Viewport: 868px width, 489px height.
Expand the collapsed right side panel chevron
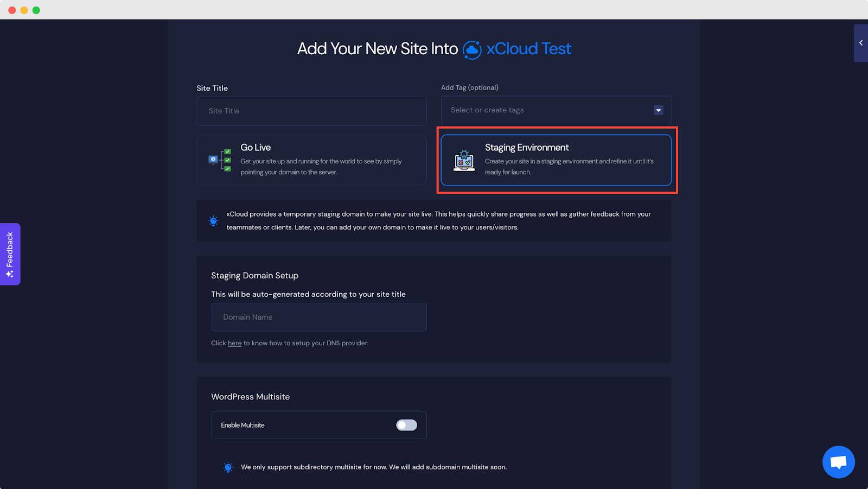860,43
